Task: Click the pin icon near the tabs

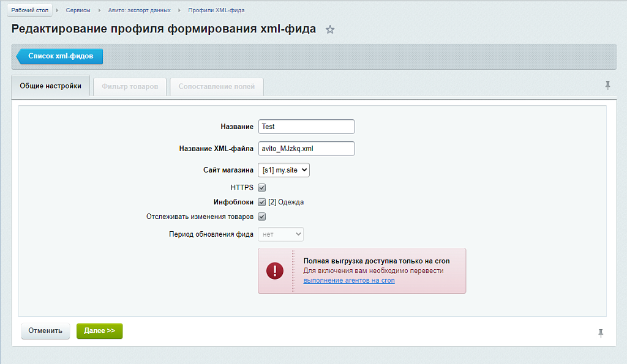Action: [607, 86]
